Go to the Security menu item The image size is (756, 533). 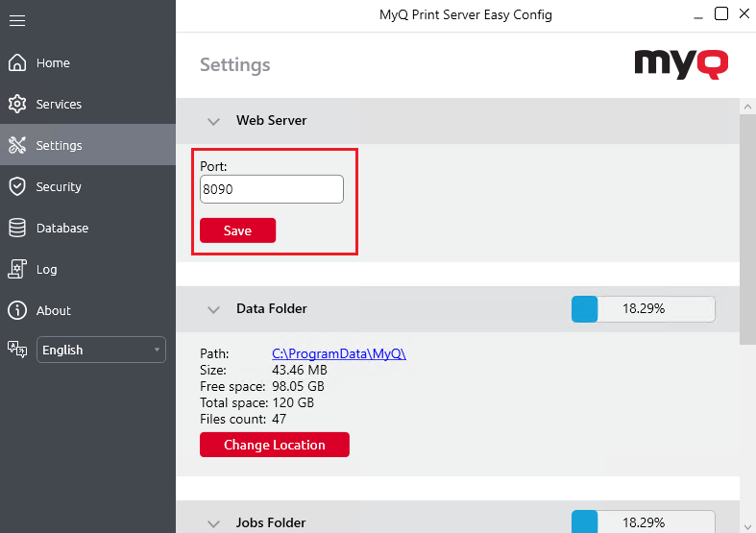pos(59,187)
